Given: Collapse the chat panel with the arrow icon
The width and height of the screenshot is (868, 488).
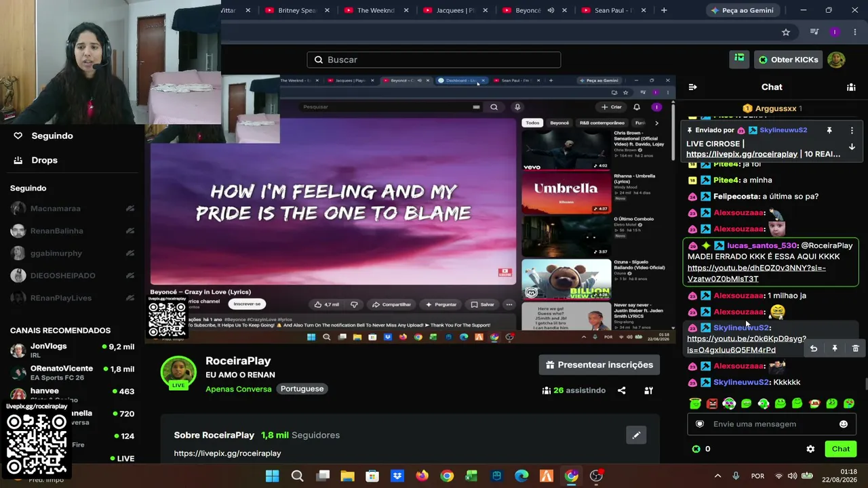Looking at the screenshot, I should tap(692, 87).
